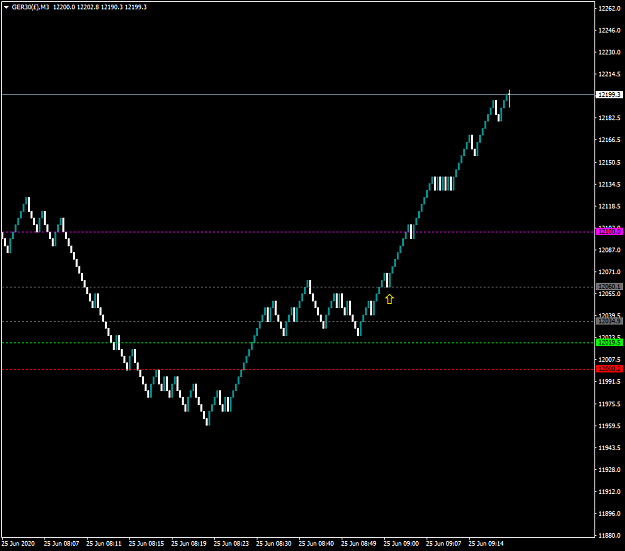Viewport: 625px width, 551px height.
Task: Select the red dashed horizontal line
Action: pyautogui.click(x=298, y=370)
